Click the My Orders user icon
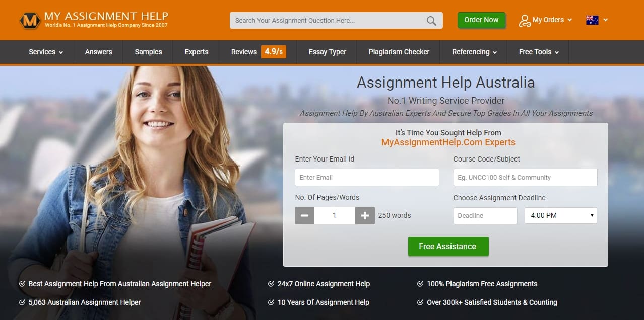Viewport: 644px width, 320px height. pos(525,20)
